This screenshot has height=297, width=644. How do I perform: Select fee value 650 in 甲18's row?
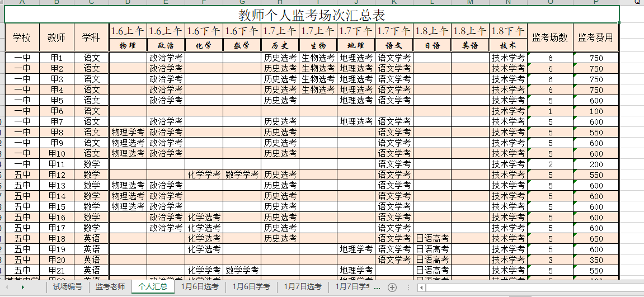tap(595, 239)
